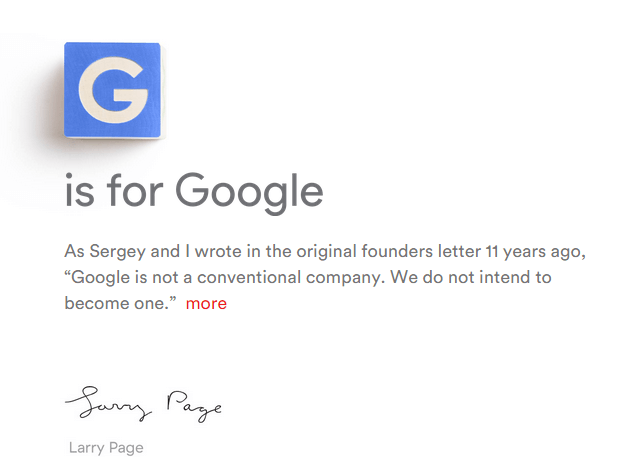Click the handwritten Larry Page signature
Image resolution: width=641 pixels, height=471 pixels.
(x=143, y=404)
